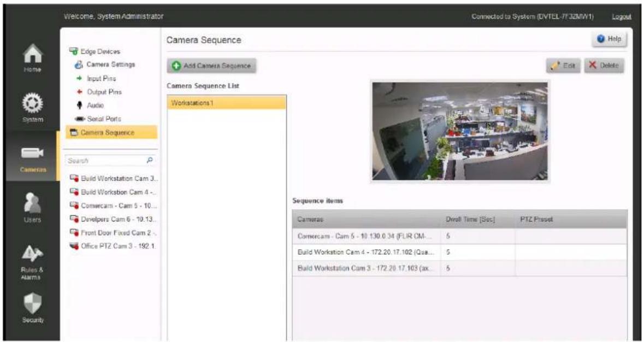Select Front Door Fixed Cam 2 in list
Screen dimensions: 644x342
click(x=114, y=232)
